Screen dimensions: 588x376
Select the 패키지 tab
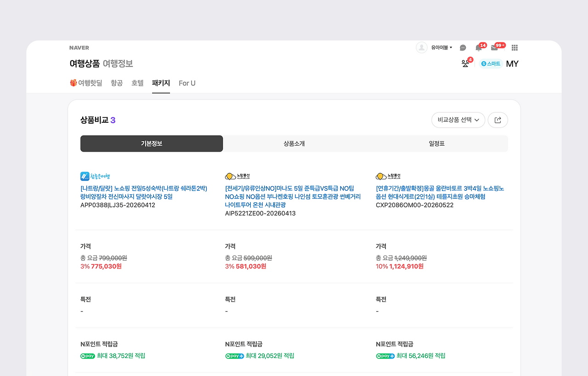[161, 83]
